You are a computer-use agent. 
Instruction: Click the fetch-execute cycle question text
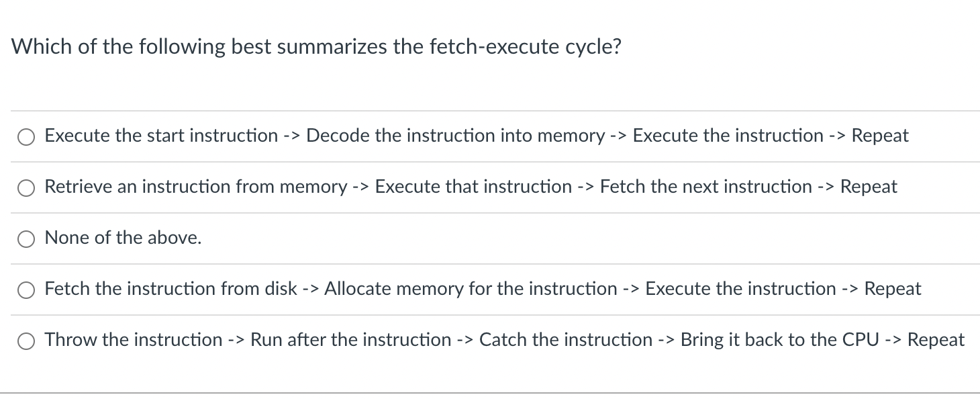point(316,47)
